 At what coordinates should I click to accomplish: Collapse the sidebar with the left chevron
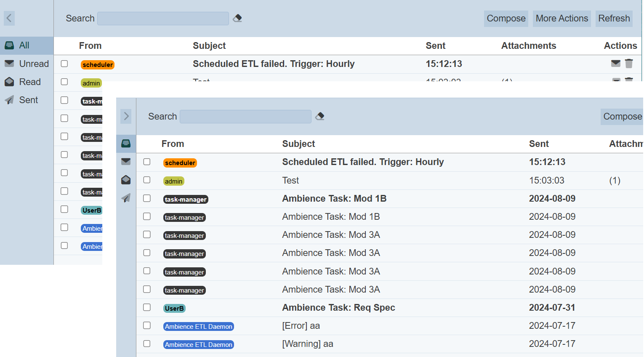pos(9,18)
